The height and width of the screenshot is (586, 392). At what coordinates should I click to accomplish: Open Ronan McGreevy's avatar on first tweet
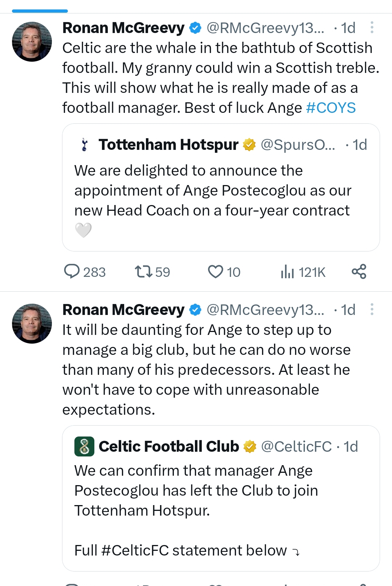(x=32, y=42)
